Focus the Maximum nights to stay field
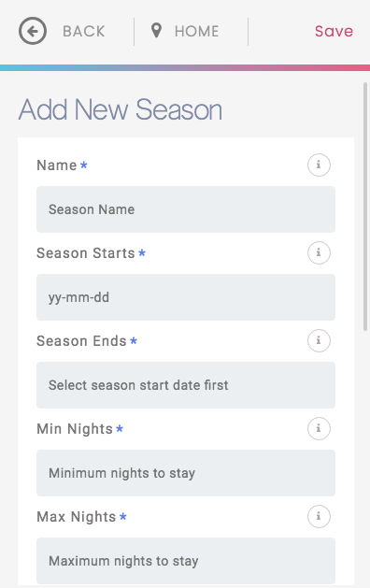 click(186, 561)
